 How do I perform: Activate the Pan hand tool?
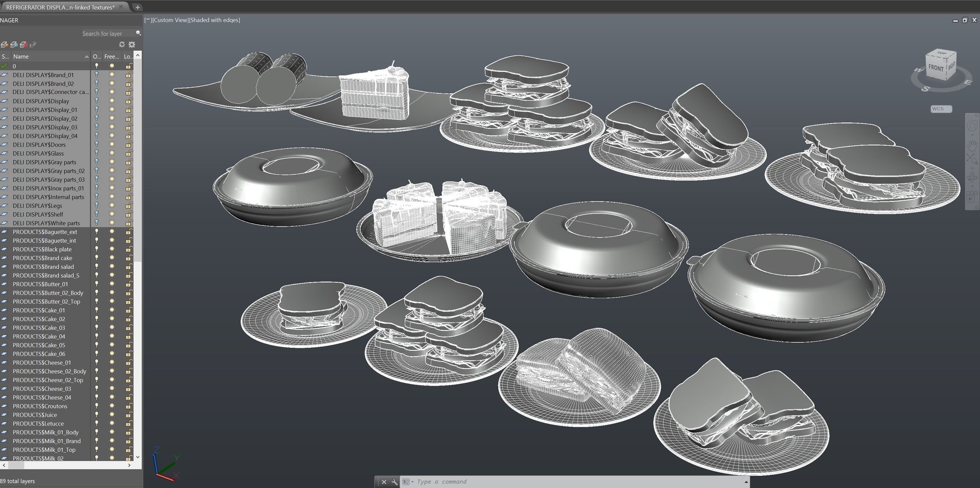[x=972, y=146]
